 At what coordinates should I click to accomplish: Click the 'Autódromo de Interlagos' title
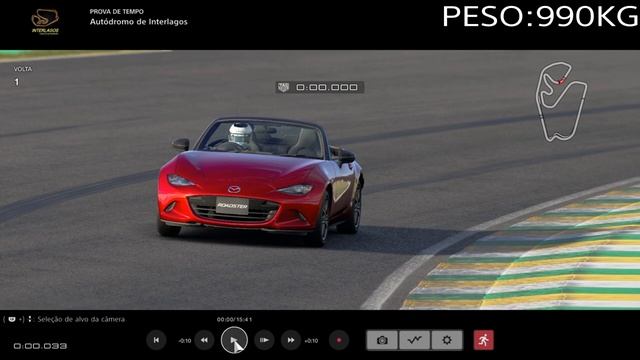click(139, 22)
